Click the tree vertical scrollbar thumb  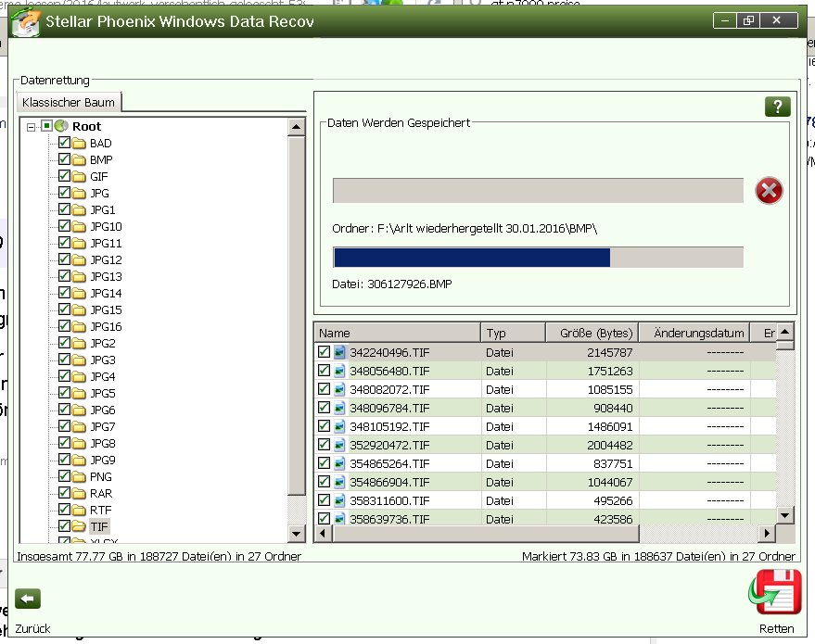(297, 315)
